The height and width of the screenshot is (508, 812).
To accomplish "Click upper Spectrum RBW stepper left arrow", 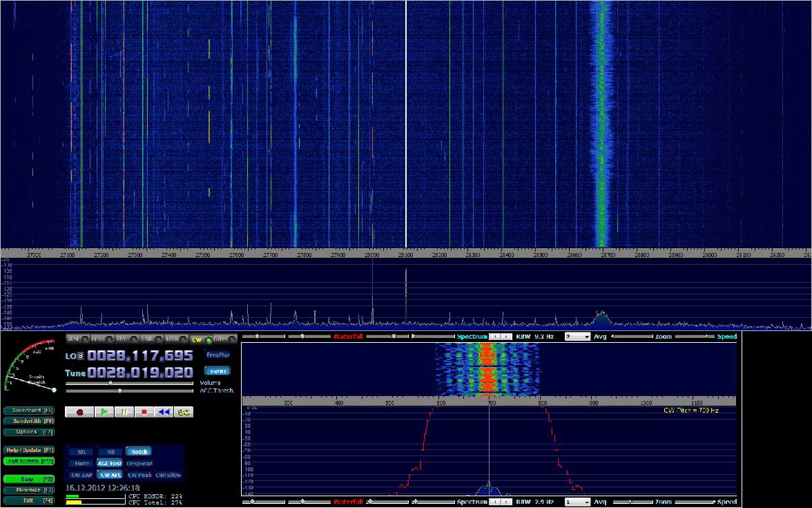I will coord(495,337).
